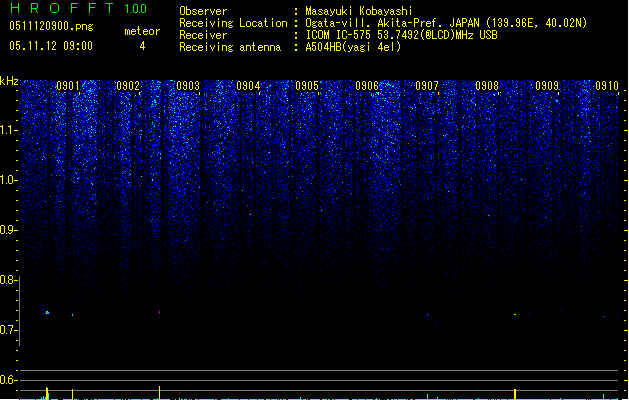Click the yellow power spike between 0908 and 0909
629x400 pixels.
[515, 394]
